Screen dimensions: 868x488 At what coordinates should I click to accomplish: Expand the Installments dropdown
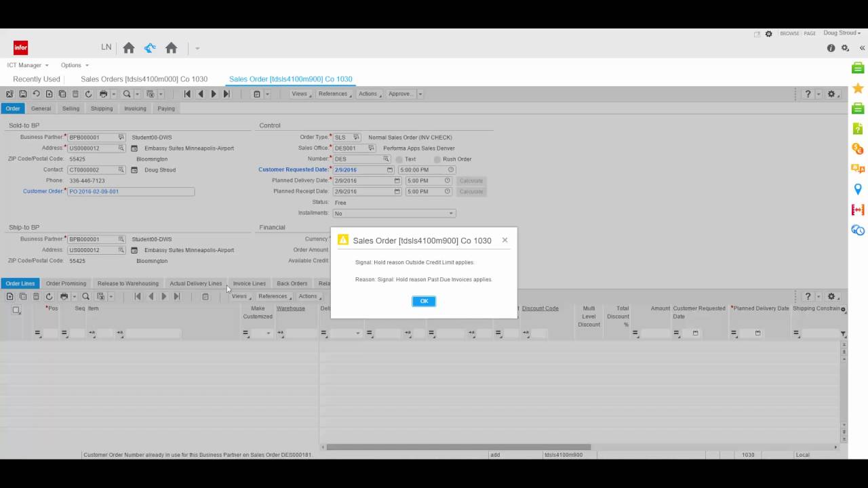click(x=451, y=213)
